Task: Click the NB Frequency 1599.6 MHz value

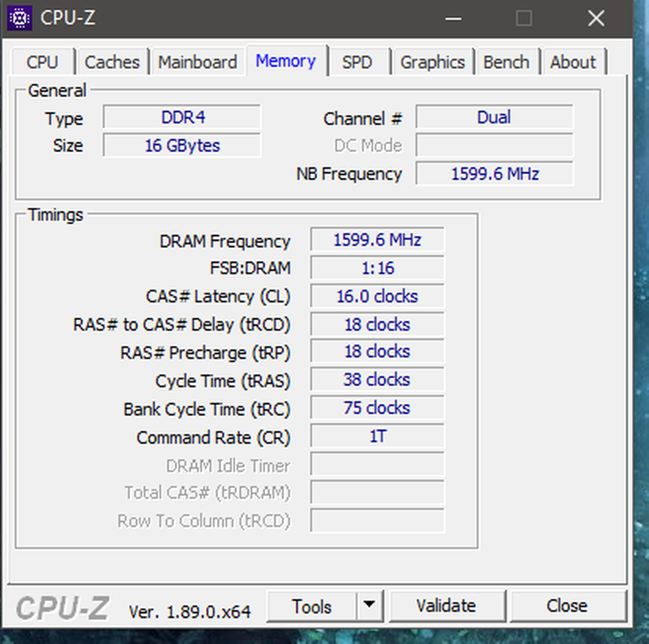Action: coord(495,174)
